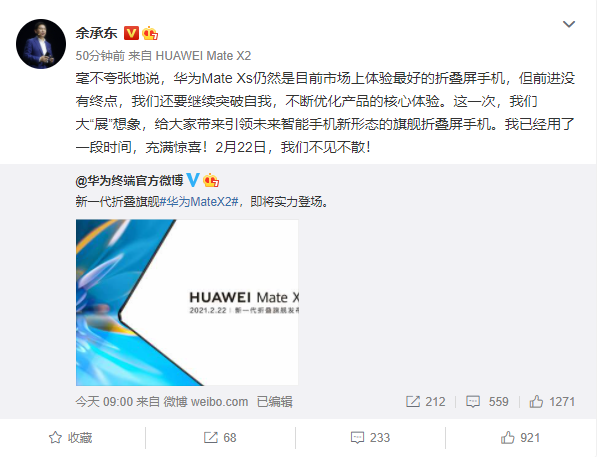Click the crown icon beside 华为终端官方微博
This screenshot has height=457, width=597.
pos(211,180)
